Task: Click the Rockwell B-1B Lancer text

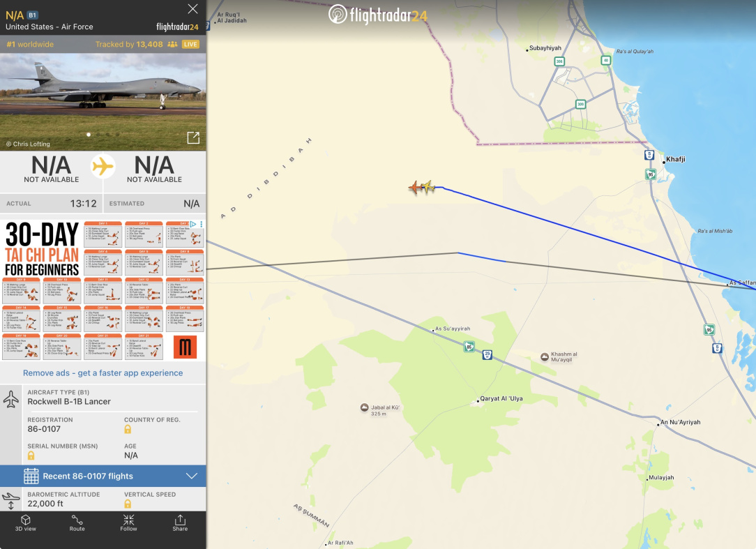Action: (69, 401)
